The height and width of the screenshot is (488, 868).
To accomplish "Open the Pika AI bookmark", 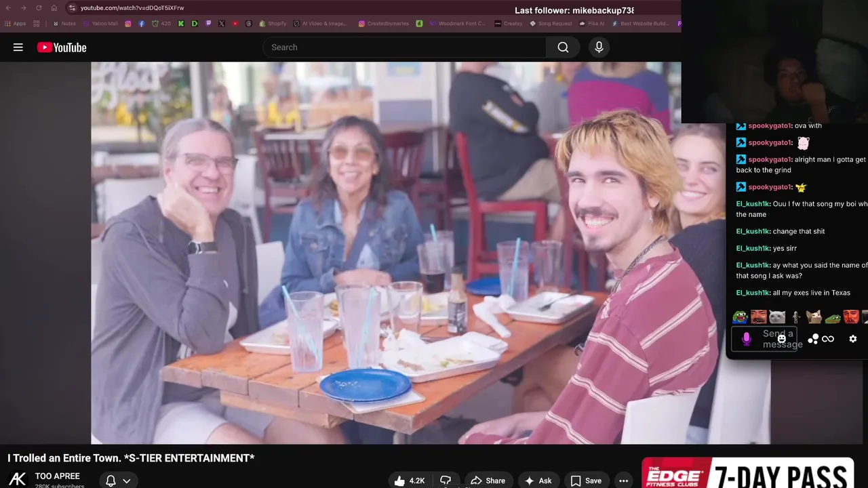I will (x=592, y=23).
